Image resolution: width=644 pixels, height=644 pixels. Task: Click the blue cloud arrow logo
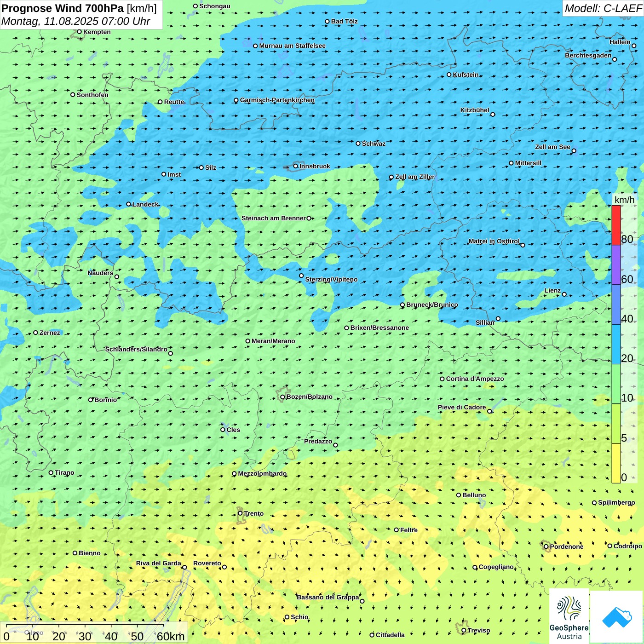click(x=617, y=617)
